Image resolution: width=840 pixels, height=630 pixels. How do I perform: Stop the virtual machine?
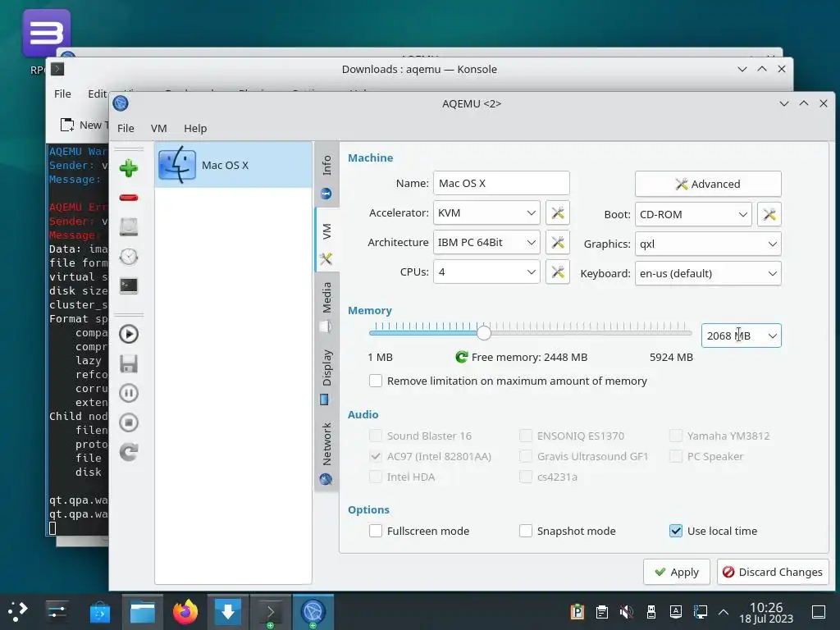coord(129,422)
